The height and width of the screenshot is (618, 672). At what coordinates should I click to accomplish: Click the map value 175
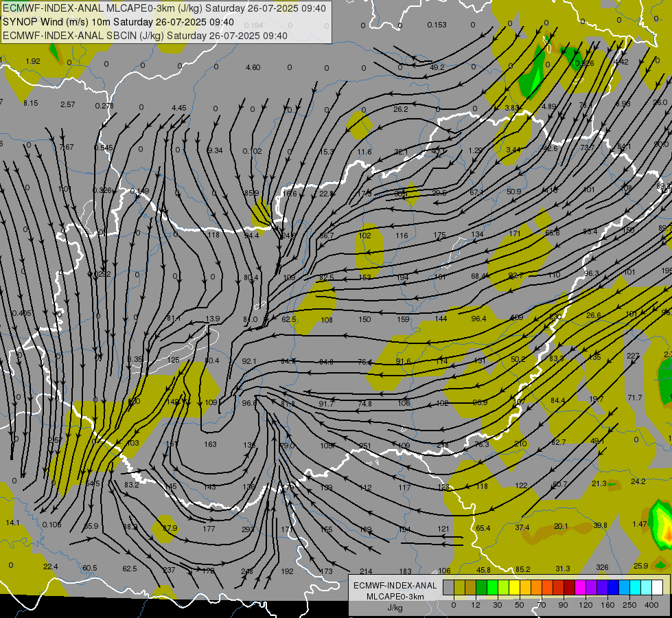(440, 235)
